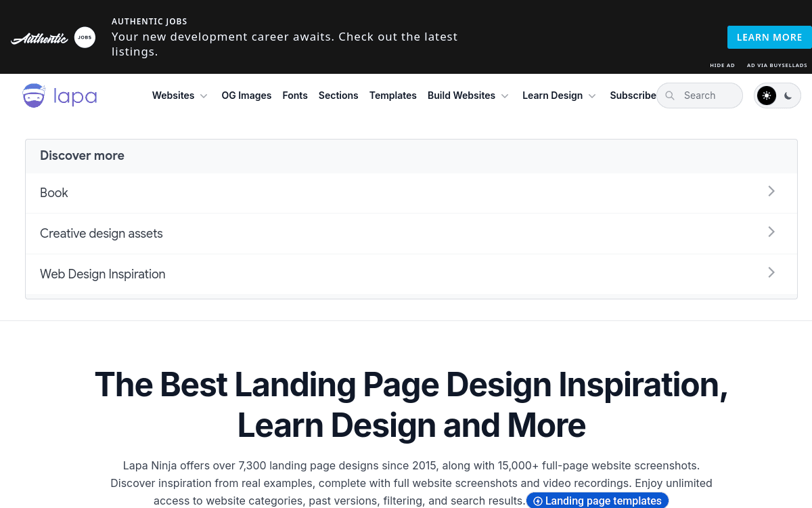Click chevron beside Web Design Inspiration

pos(771,273)
